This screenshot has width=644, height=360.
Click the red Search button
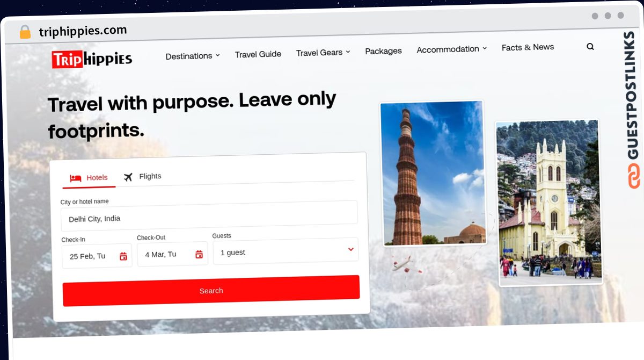tap(211, 291)
